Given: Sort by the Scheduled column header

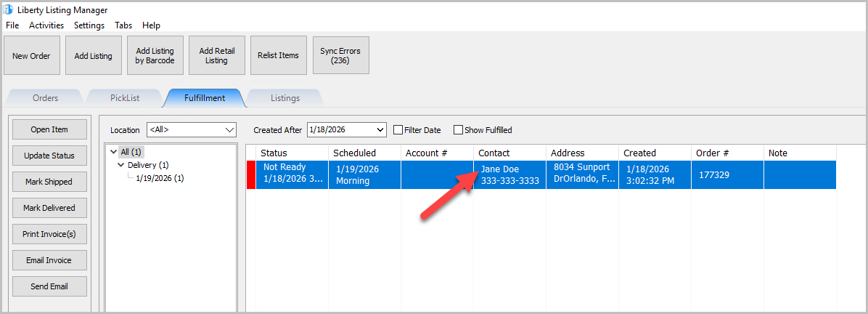Looking at the screenshot, I should click(x=365, y=153).
